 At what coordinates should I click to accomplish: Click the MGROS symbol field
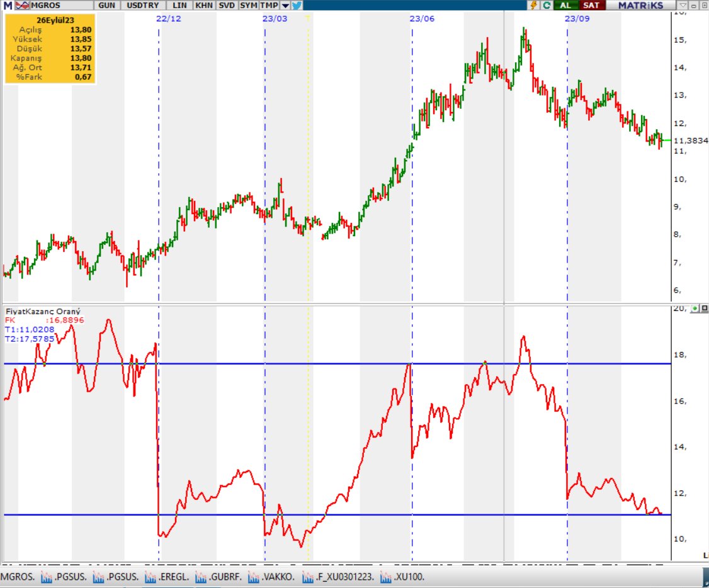click(x=62, y=6)
